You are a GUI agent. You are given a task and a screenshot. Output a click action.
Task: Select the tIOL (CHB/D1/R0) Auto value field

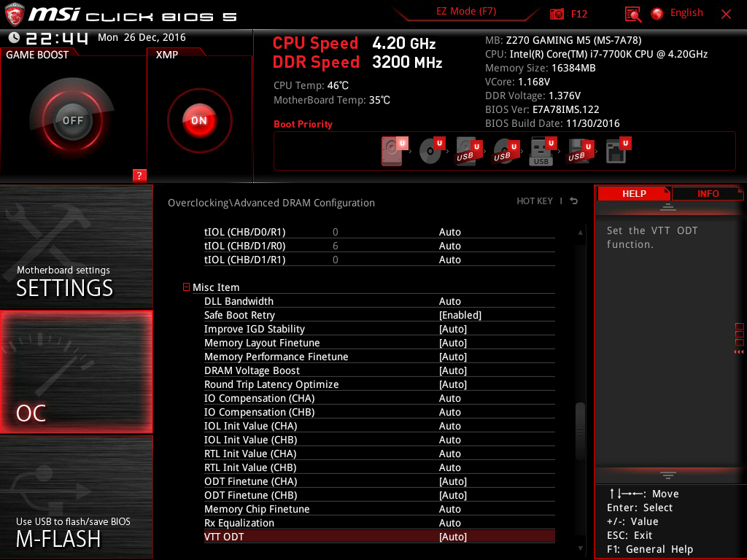click(x=449, y=246)
